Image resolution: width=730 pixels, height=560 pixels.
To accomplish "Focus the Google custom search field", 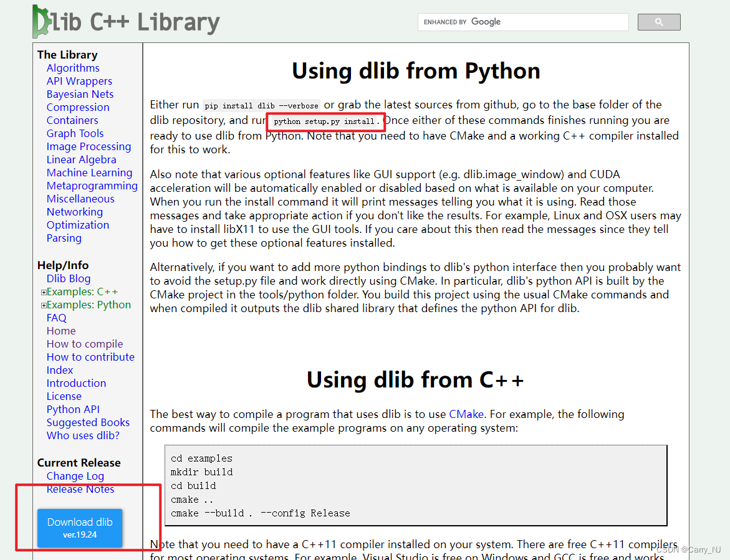I will tap(523, 22).
